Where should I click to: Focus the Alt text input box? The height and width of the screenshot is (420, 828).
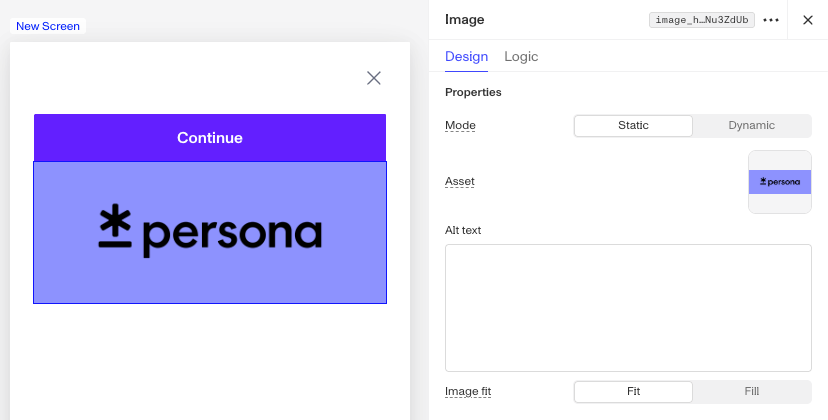point(628,308)
